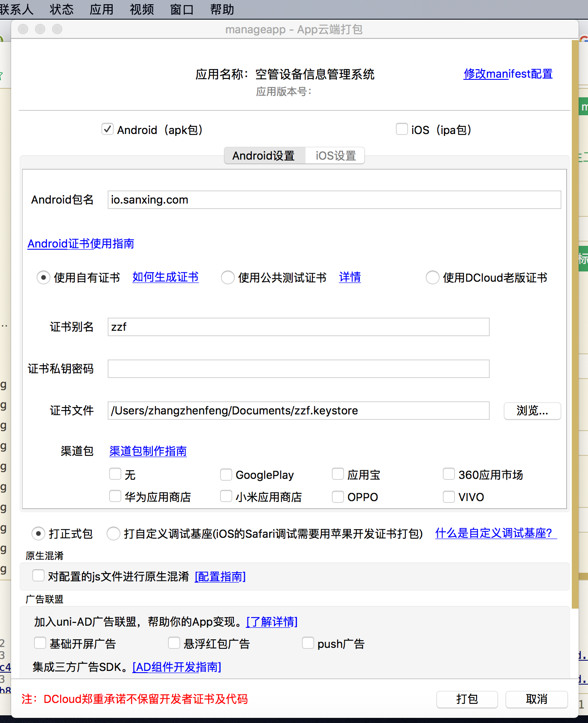Image resolution: width=588 pixels, height=723 pixels.
Task: Open the 修改manifest配置 link
Action: (508, 74)
